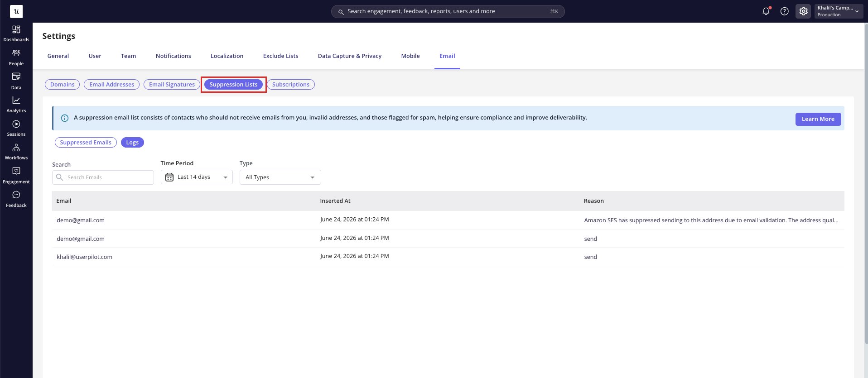Click the info icon in the banner

pos(65,118)
